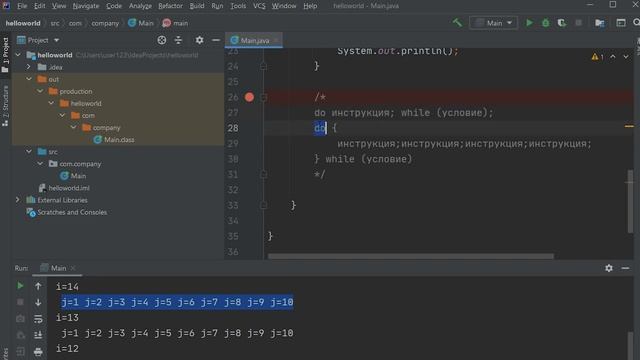
Task: Remove the breakpoint on line 26
Action: pyautogui.click(x=249, y=97)
